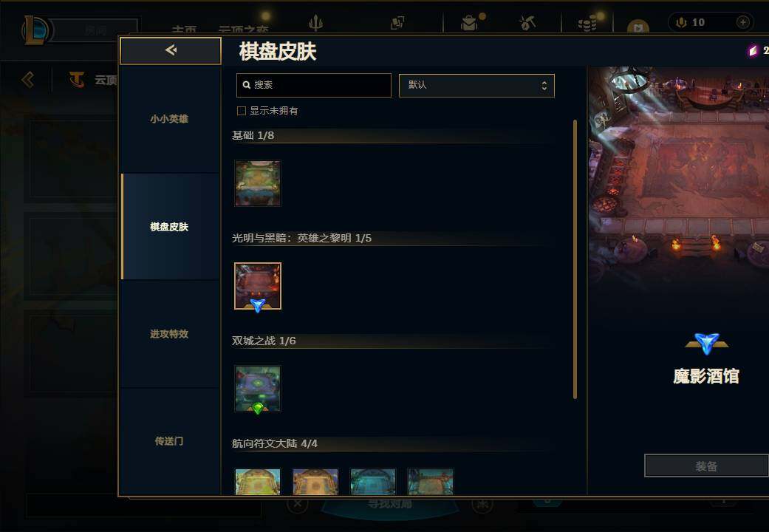The width and height of the screenshot is (769, 532).
Task: Select the 基础 default arena thumbnail
Action: point(258,183)
